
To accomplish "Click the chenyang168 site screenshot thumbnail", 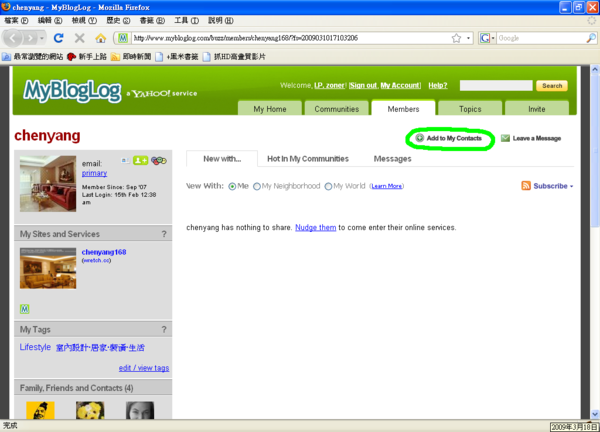I will (48, 268).
